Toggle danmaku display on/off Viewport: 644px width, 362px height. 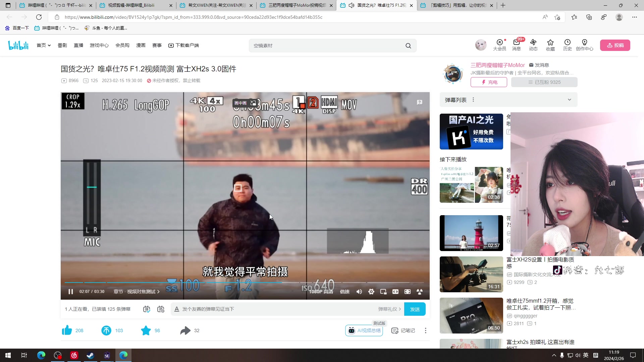click(147, 309)
